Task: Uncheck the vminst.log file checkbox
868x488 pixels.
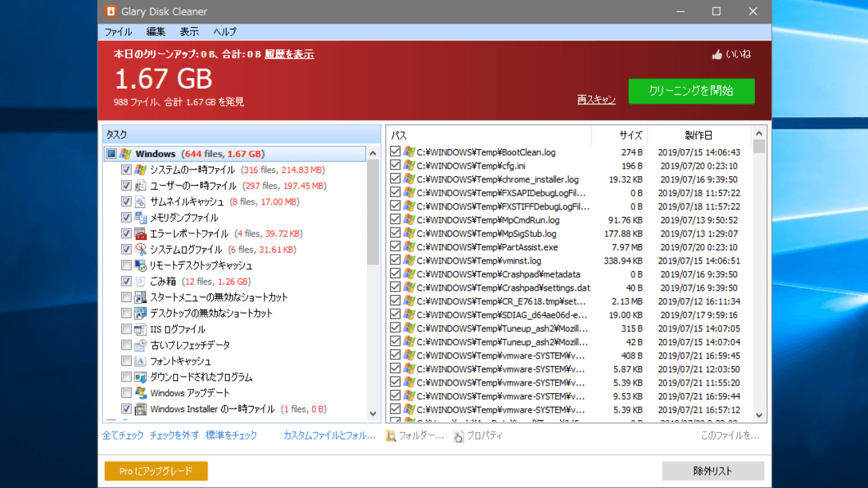Action: (x=395, y=260)
